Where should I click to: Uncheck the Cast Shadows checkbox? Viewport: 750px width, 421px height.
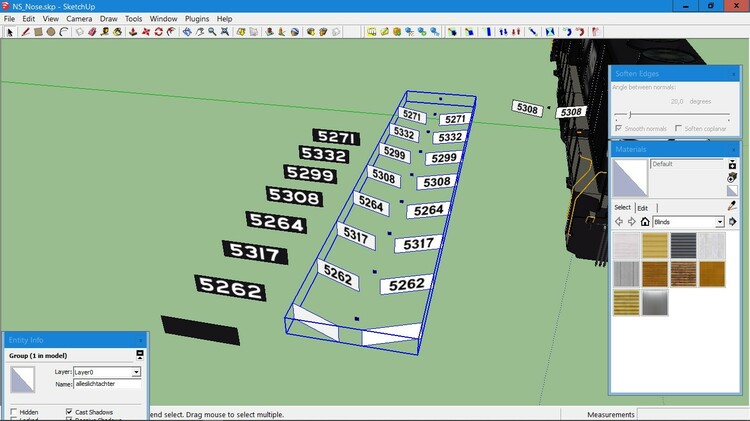coord(69,412)
